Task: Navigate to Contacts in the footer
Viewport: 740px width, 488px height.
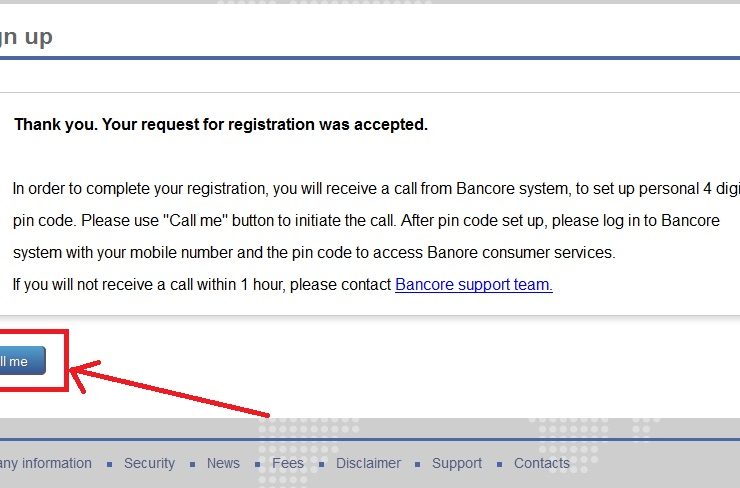Action: [541, 463]
